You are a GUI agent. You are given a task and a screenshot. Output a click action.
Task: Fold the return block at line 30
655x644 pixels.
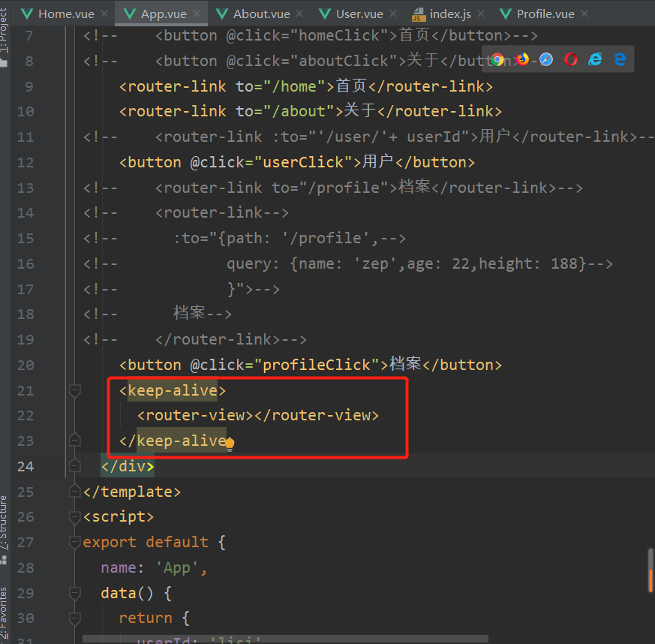[75, 618]
